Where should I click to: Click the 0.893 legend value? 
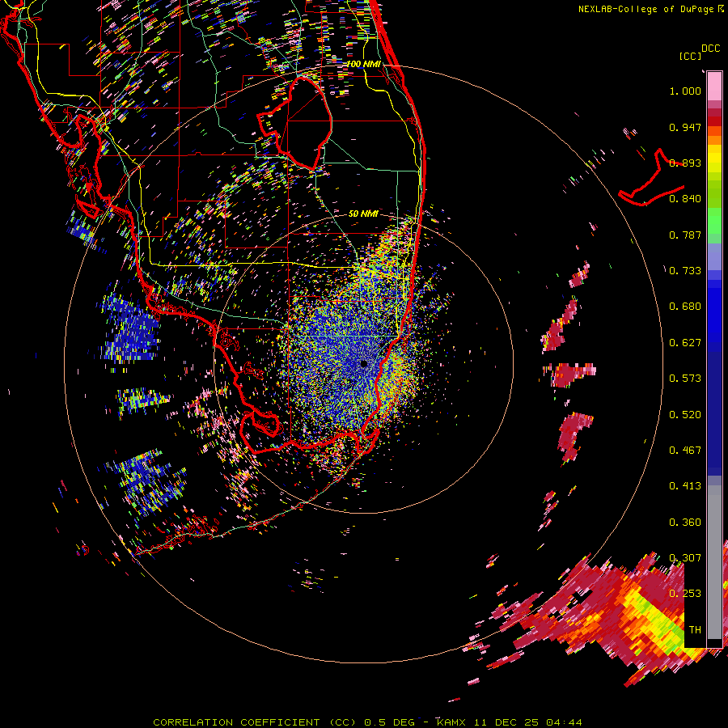(x=685, y=163)
